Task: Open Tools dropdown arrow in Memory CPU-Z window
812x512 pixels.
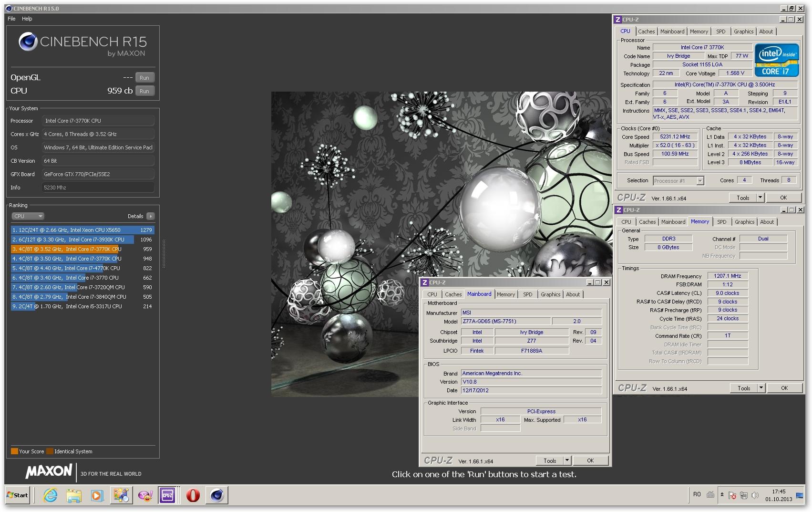Action: pyautogui.click(x=761, y=388)
